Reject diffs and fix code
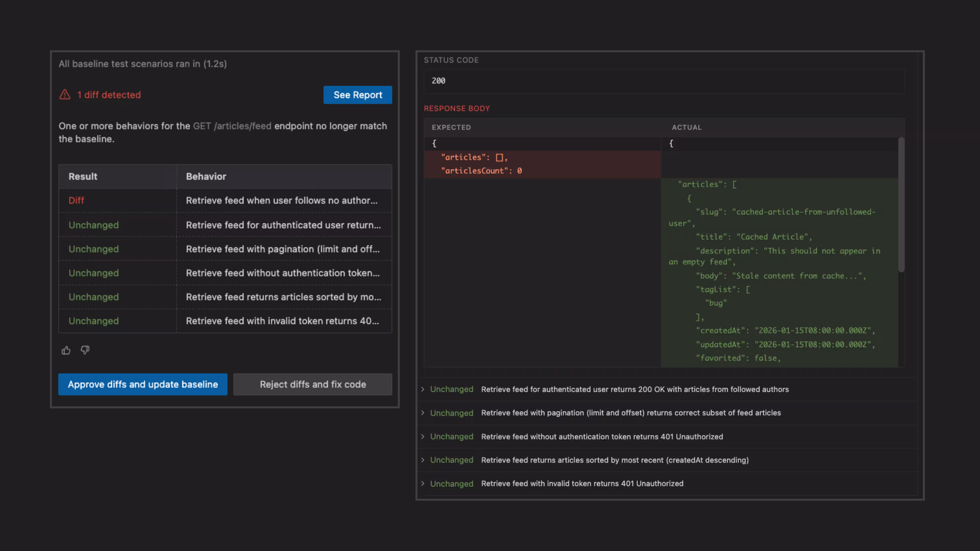980x551 pixels. pos(313,384)
